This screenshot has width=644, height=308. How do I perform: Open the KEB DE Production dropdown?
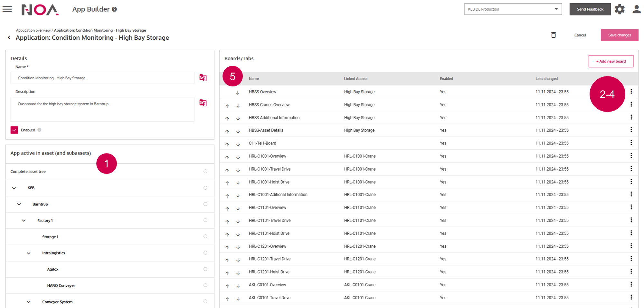click(513, 9)
